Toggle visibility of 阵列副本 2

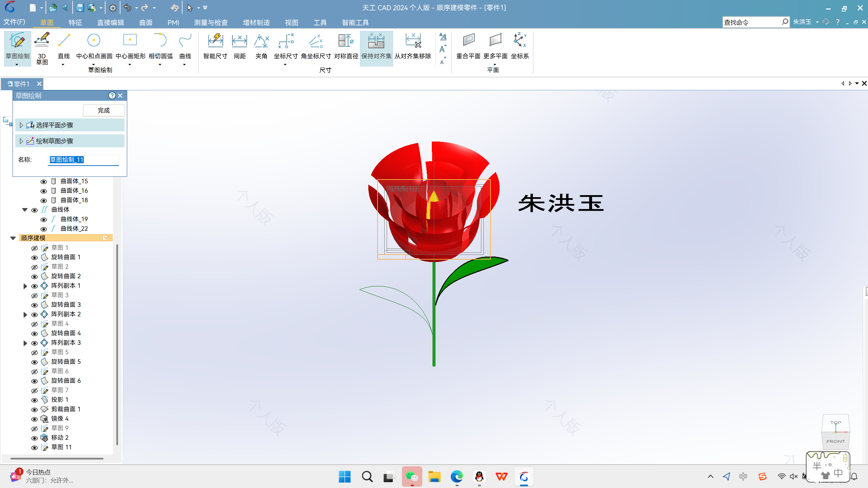tap(34, 315)
